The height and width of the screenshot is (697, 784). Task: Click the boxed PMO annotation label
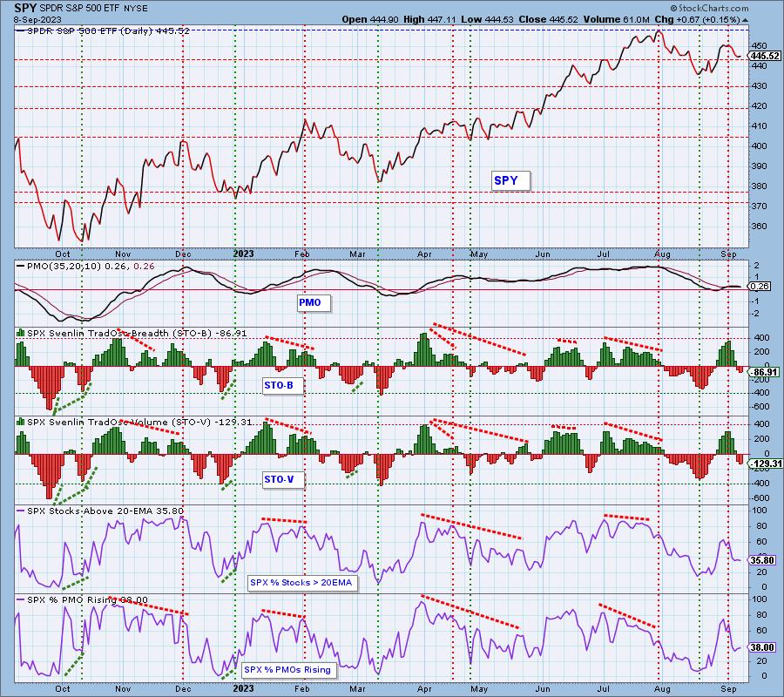coord(314,303)
